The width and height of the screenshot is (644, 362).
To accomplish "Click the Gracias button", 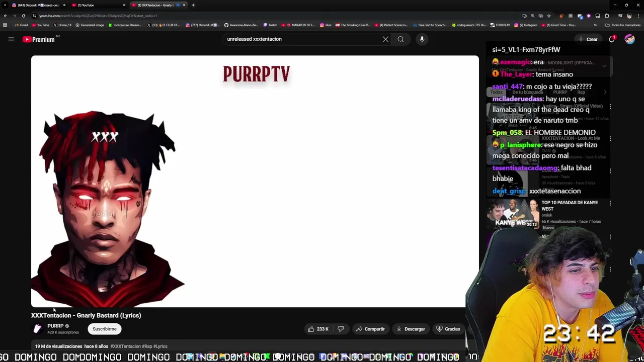I will (448, 329).
